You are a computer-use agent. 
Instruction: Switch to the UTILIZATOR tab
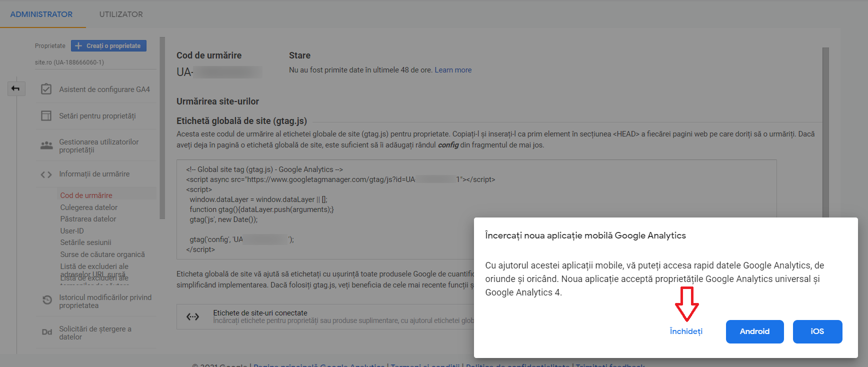pyautogui.click(x=121, y=14)
